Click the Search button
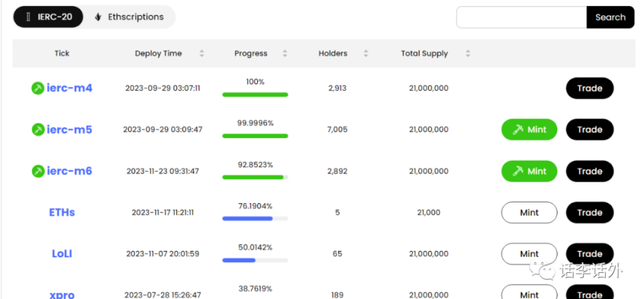The width and height of the screenshot is (644, 299). point(610,17)
